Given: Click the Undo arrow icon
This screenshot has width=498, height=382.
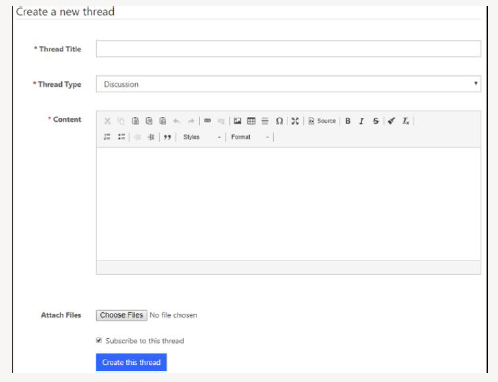Looking at the screenshot, I should coord(177,121).
